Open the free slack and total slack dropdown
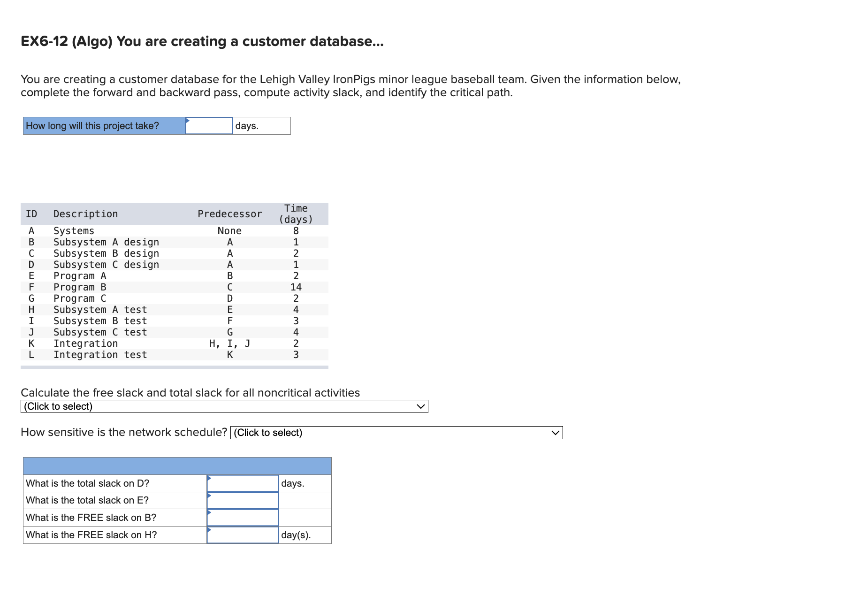868x611 pixels. (225, 406)
